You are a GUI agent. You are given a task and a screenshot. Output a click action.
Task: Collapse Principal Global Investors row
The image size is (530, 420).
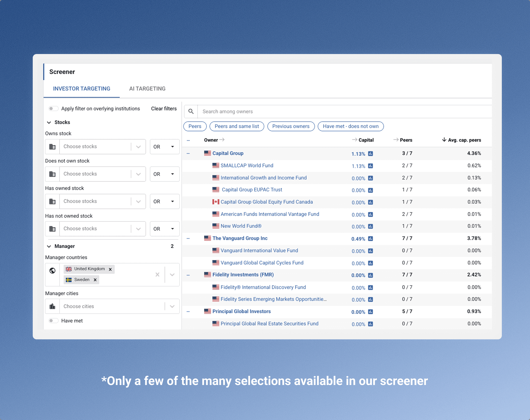click(188, 311)
